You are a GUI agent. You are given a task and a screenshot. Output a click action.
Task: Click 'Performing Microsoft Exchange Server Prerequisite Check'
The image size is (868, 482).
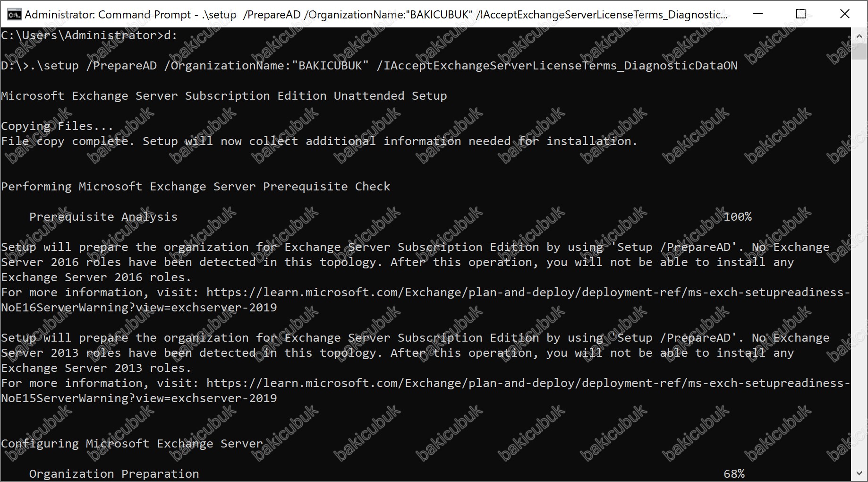196,187
